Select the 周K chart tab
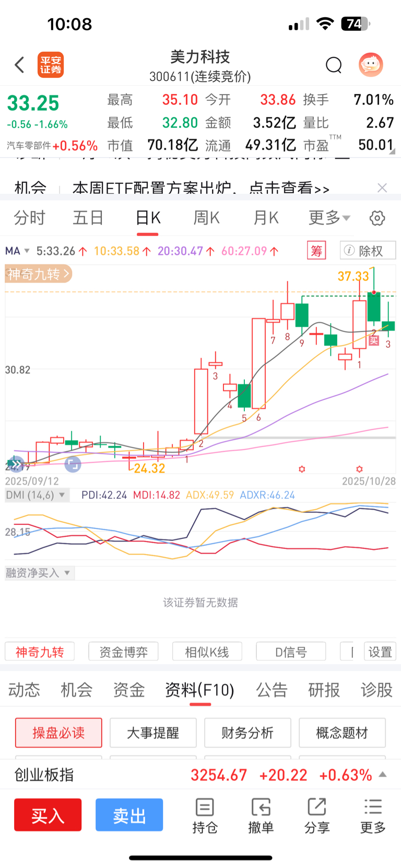 click(x=207, y=218)
